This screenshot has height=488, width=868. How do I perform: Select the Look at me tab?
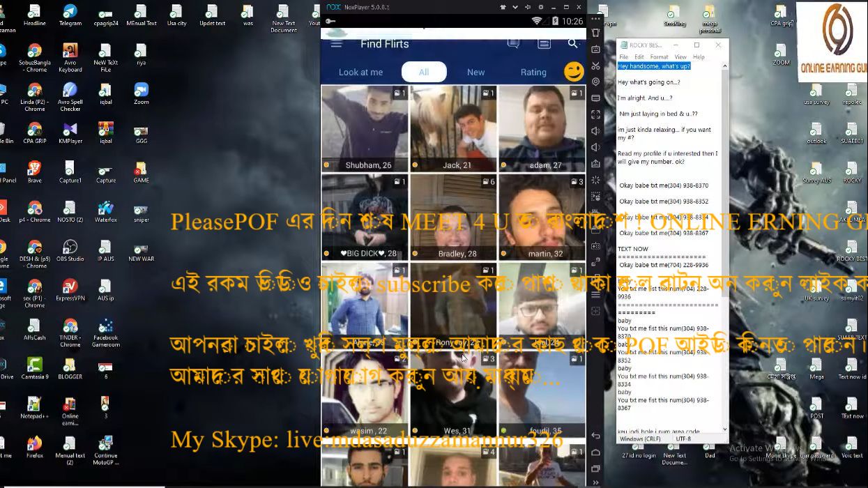pyautogui.click(x=360, y=72)
